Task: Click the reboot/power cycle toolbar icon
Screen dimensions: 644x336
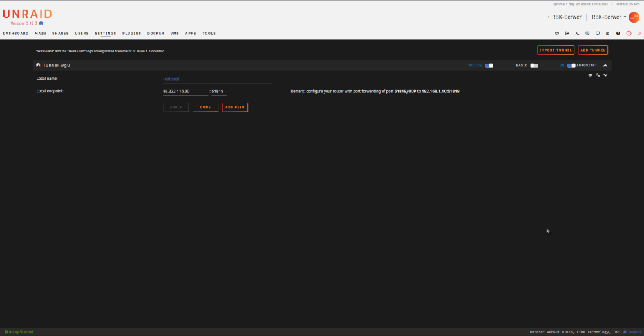Action: (x=557, y=34)
